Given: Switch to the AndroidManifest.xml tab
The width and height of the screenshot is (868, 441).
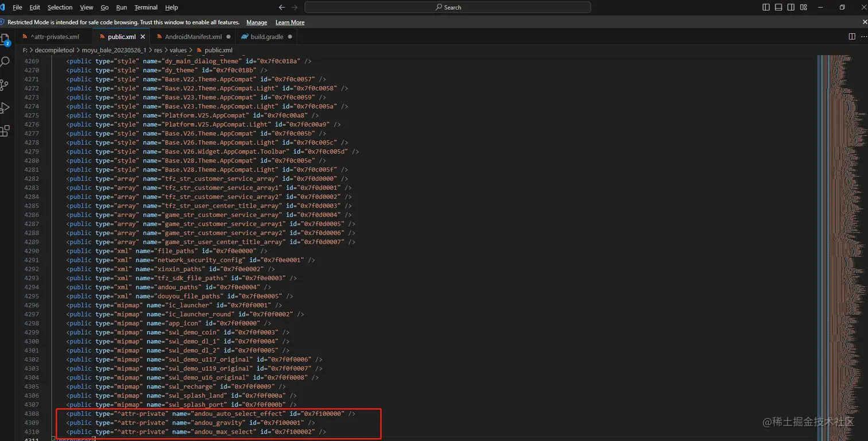Looking at the screenshot, I should click(193, 37).
